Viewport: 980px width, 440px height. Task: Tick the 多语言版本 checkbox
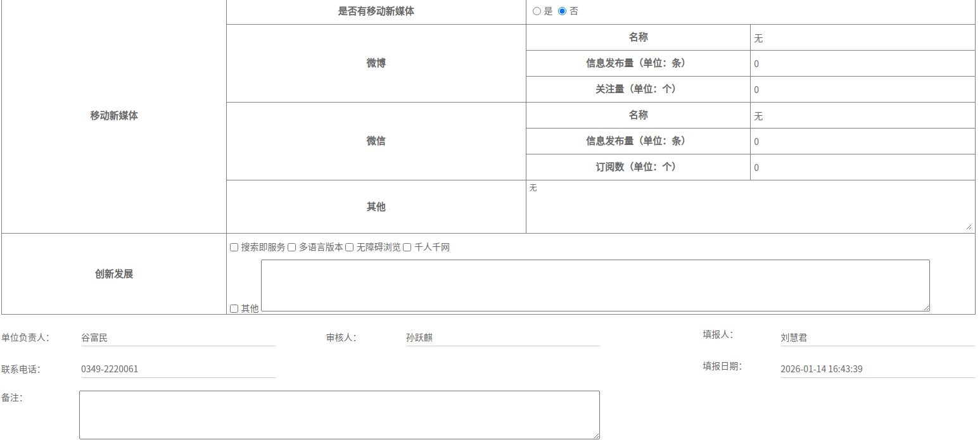292,248
